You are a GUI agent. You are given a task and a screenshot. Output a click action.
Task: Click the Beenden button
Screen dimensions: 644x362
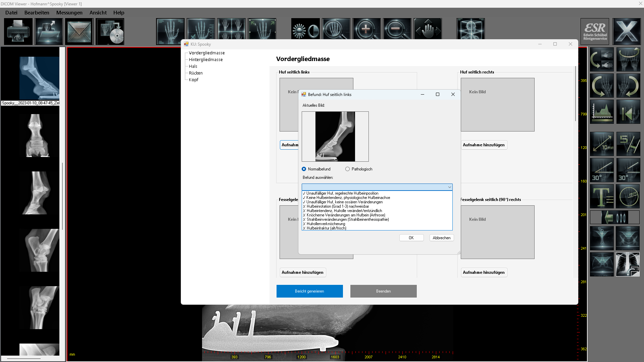coord(383,291)
